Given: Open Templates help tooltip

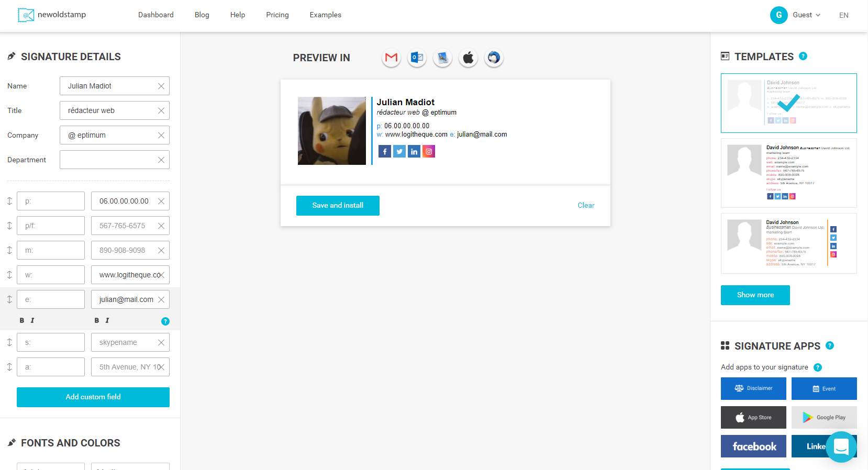Looking at the screenshot, I should click(803, 56).
